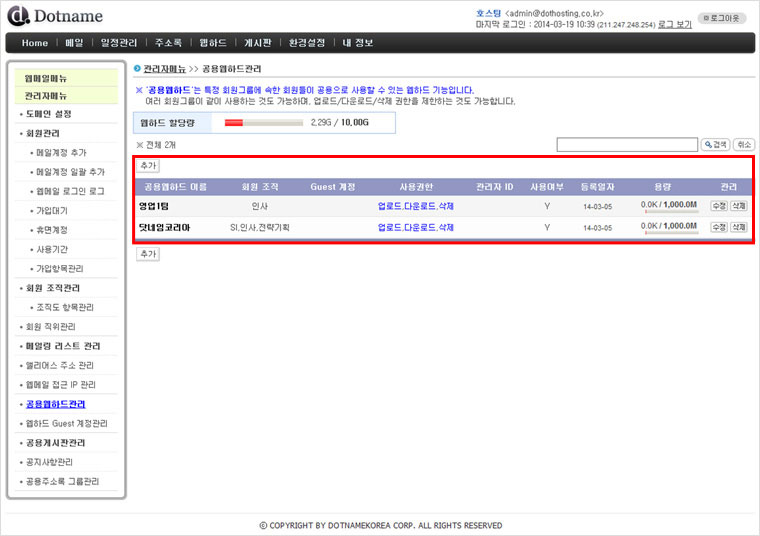Viewport: 760px width, 536px height.
Task: Click 수정 for the 영업1팀 row
Action: (719, 206)
